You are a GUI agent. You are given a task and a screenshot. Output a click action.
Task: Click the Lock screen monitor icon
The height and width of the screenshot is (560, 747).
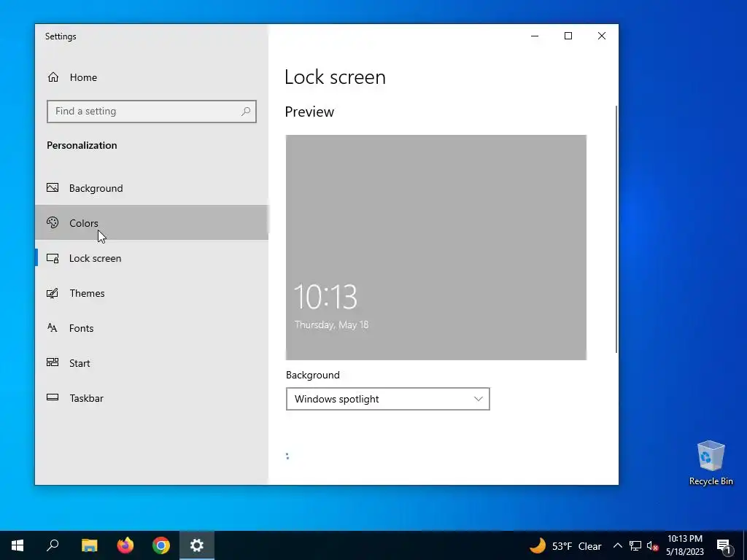(x=53, y=258)
